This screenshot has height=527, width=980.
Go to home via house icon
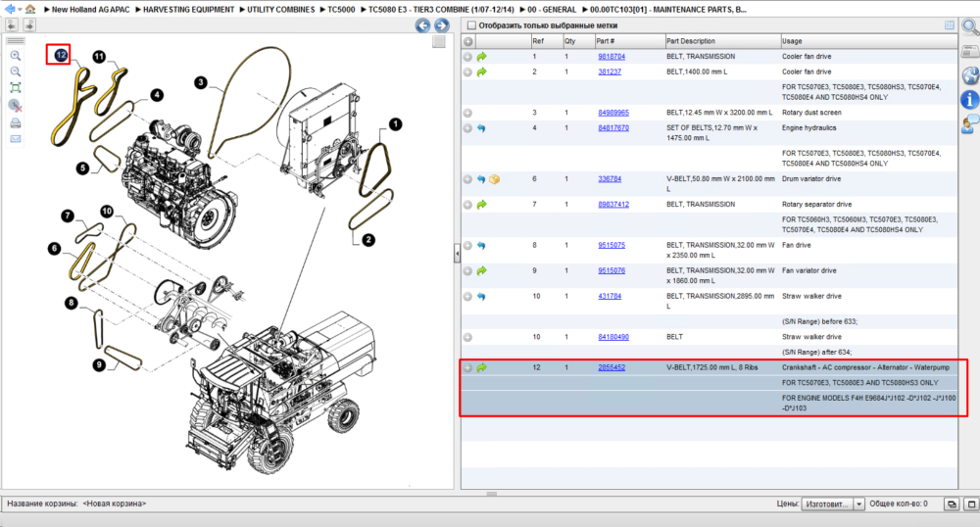pyautogui.click(x=30, y=9)
